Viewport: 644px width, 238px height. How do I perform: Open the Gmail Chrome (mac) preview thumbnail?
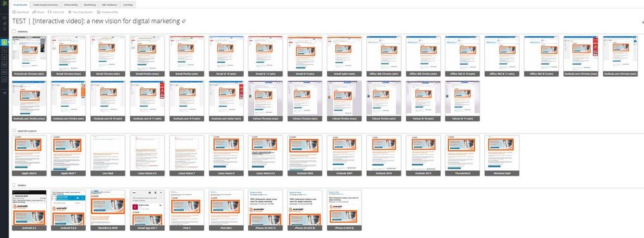tap(68, 56)
